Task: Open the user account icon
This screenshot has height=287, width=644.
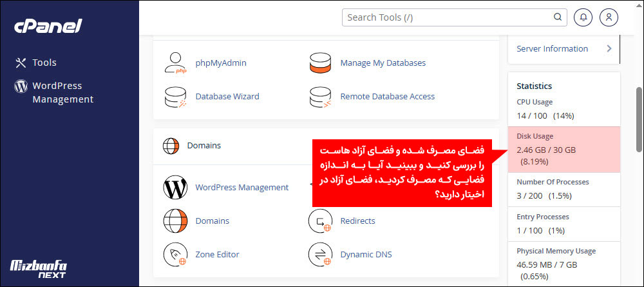Action: point(609,17)
